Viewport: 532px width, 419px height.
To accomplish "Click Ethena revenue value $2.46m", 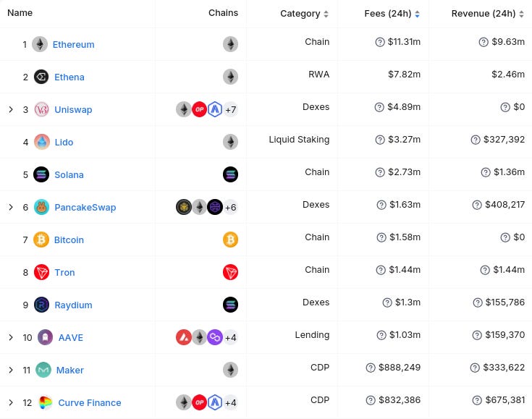I will tap(508, 75).
